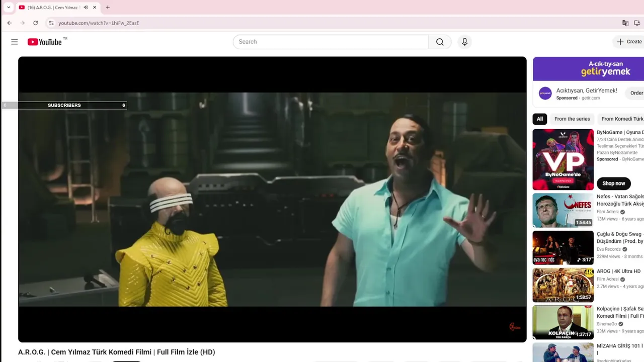Click the address bar URL
The width and height of the screenshot is (644, 362).
(99, 23)
